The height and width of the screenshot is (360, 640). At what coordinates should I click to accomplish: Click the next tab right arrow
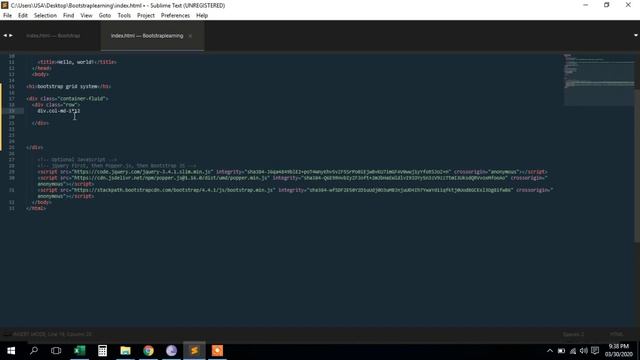[11, 36]
